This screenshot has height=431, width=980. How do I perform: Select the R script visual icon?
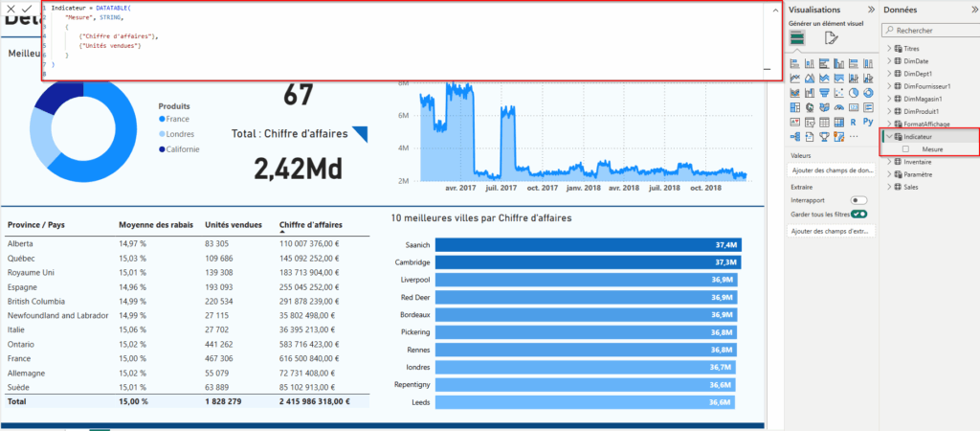coord(852,122)
